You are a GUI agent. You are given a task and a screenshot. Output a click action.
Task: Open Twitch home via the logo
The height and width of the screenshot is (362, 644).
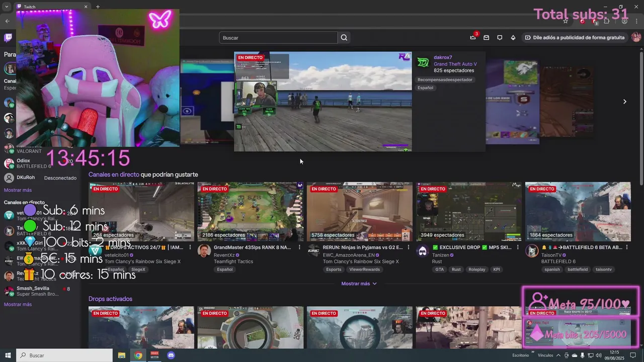point(8,38)
